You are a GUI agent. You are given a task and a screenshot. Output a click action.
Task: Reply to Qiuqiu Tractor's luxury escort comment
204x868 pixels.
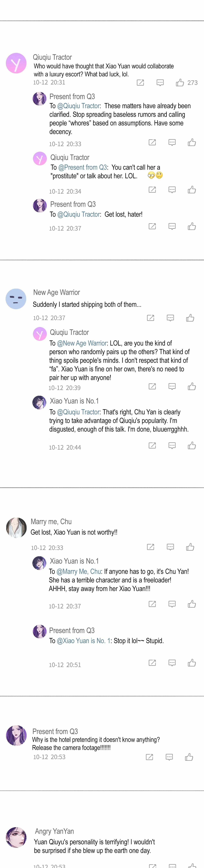pyautogui.click(x=160, y=83)
